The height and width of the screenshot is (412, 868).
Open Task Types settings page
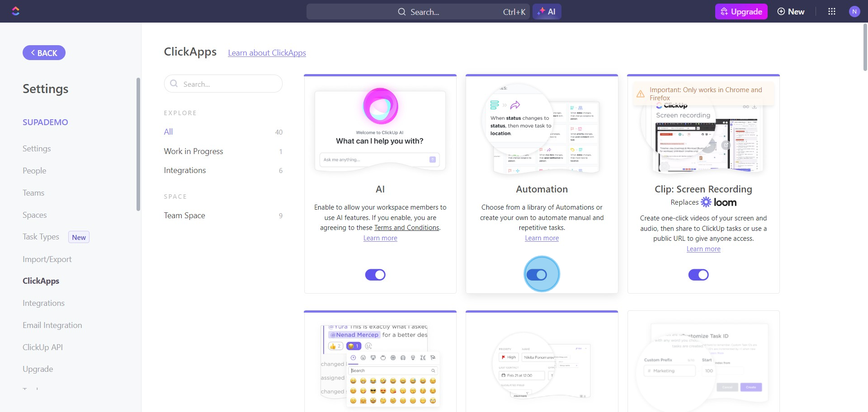tap(41, 237)
